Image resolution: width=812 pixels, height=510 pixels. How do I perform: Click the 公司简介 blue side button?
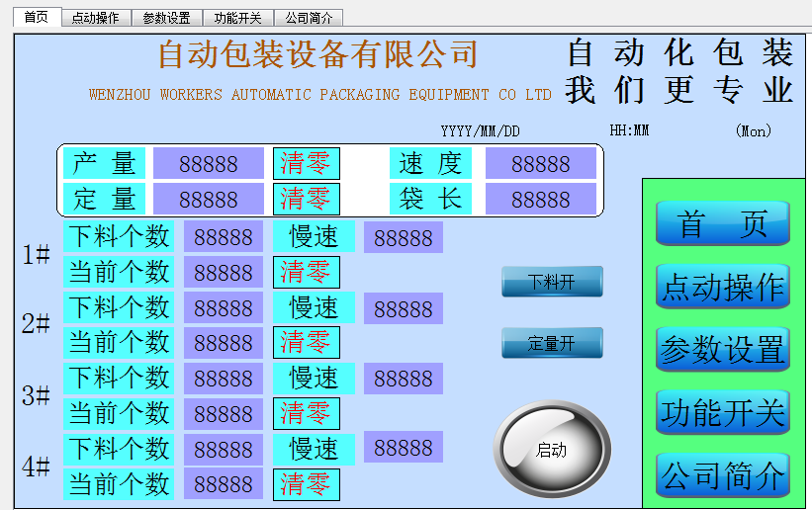(x=722, y=475)
